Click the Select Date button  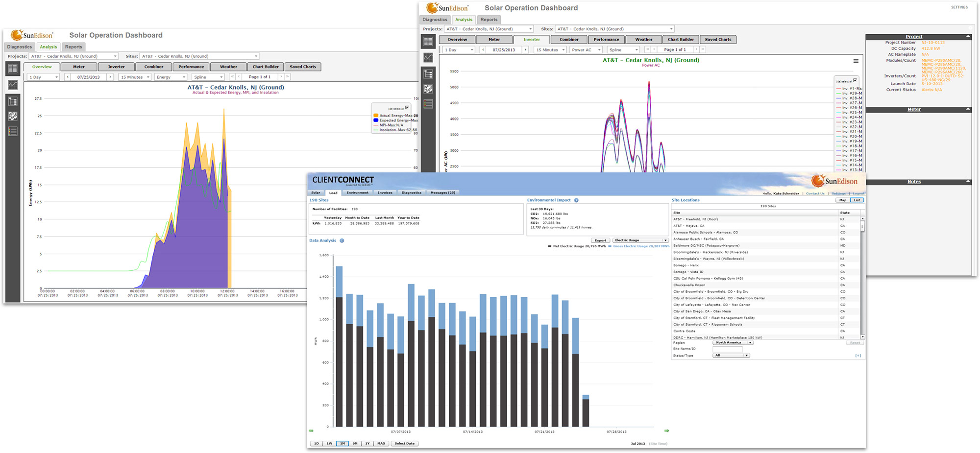404,444
